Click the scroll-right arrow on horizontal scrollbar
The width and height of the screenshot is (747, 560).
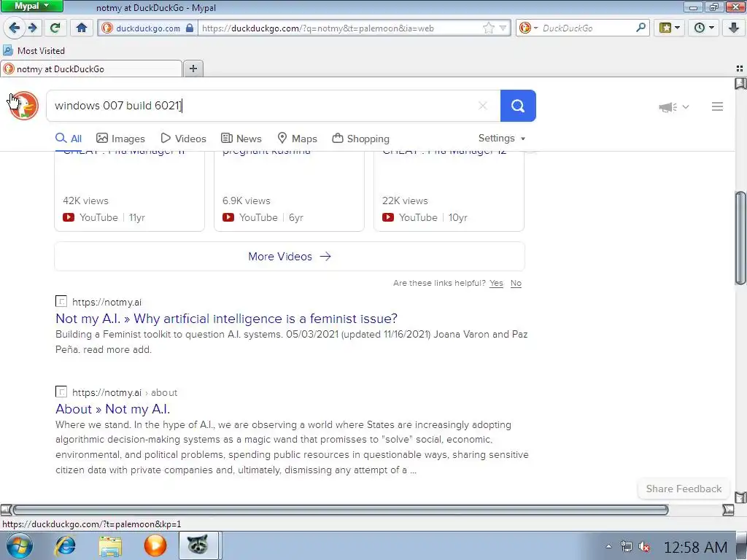[728, 510]
